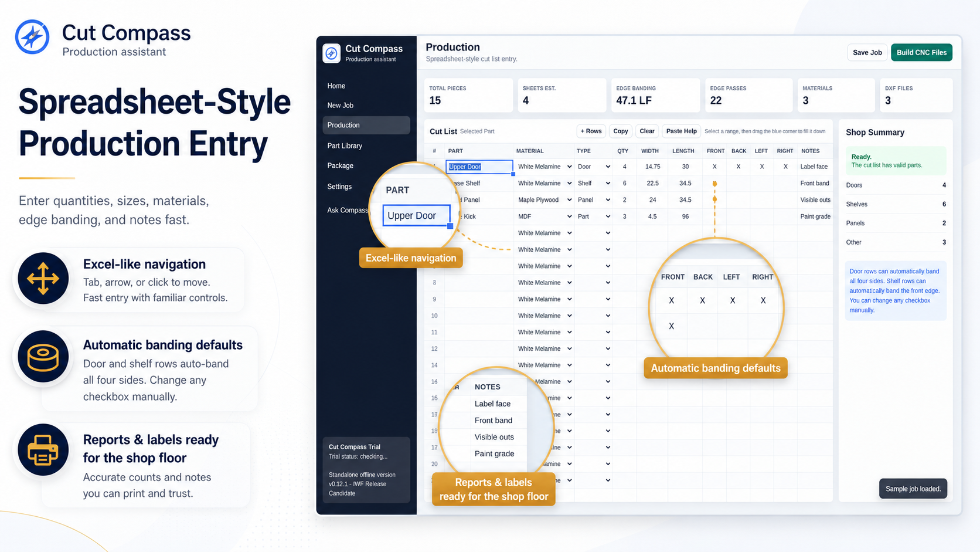Open the Maple Plywood material dropdown

(545, 199)
